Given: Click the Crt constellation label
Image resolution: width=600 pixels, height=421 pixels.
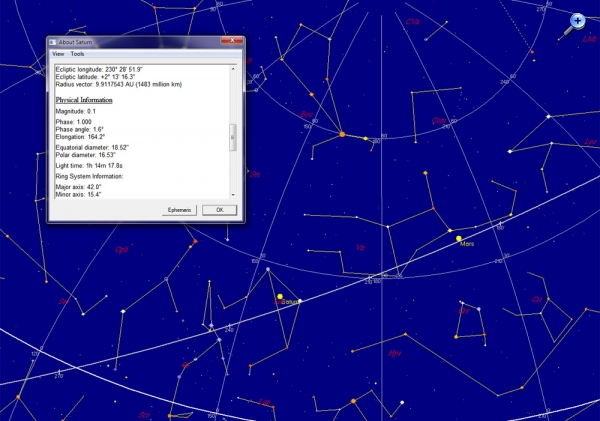Looking at the screenshot, I should click(537, 299).
